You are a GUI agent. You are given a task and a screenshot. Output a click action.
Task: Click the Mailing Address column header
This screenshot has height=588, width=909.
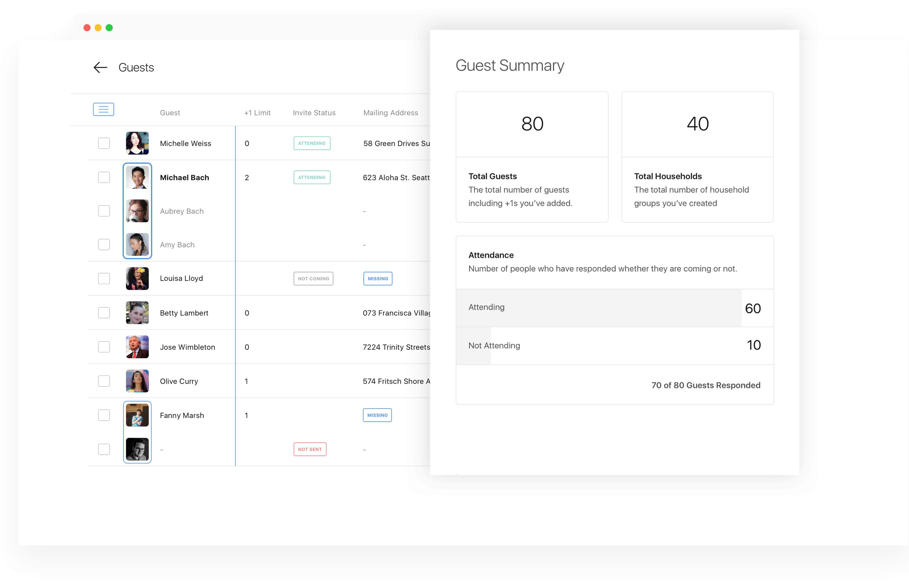coord(391,113)
